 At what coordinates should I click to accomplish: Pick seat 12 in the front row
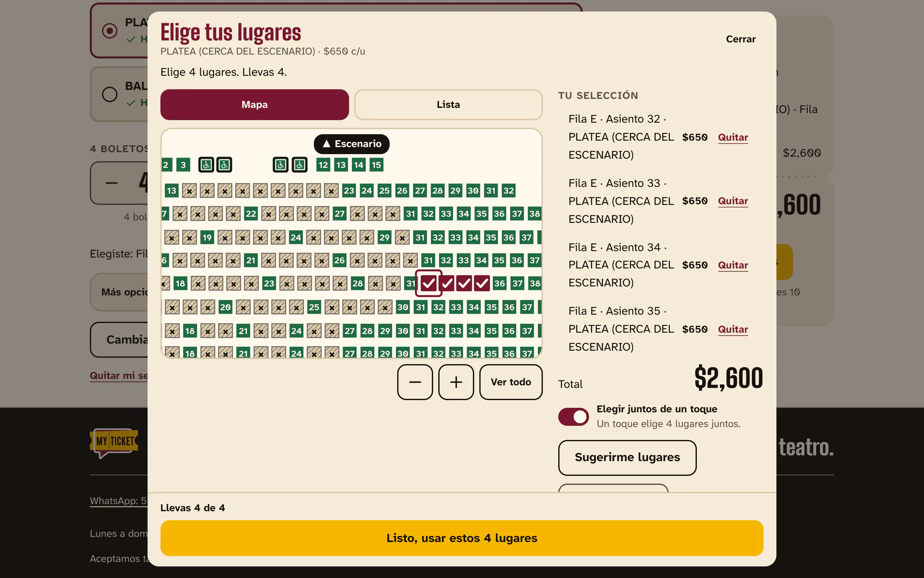point(323,165)
